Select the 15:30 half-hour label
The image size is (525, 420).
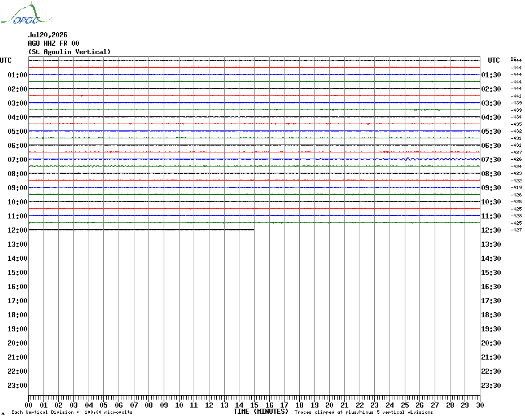[491, 273]
